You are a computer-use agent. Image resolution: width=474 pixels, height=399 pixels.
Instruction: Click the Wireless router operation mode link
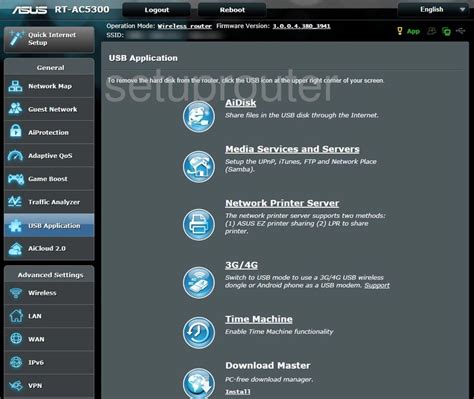click(185, 26)
